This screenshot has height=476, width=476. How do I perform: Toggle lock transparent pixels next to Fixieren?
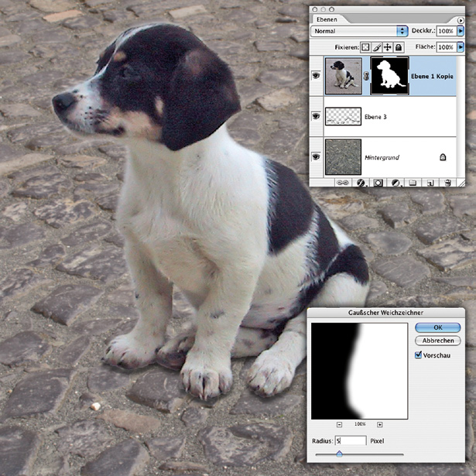365,47
